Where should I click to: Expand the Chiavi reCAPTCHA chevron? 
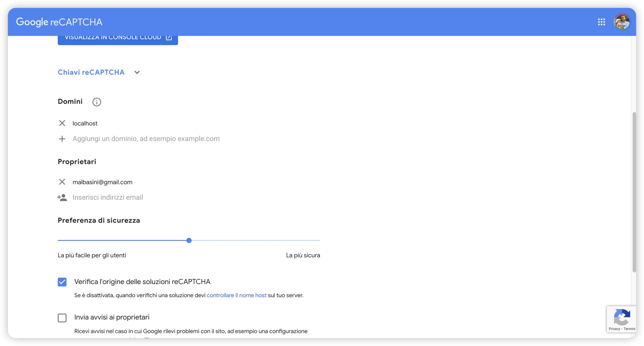(x=137, y=73)
